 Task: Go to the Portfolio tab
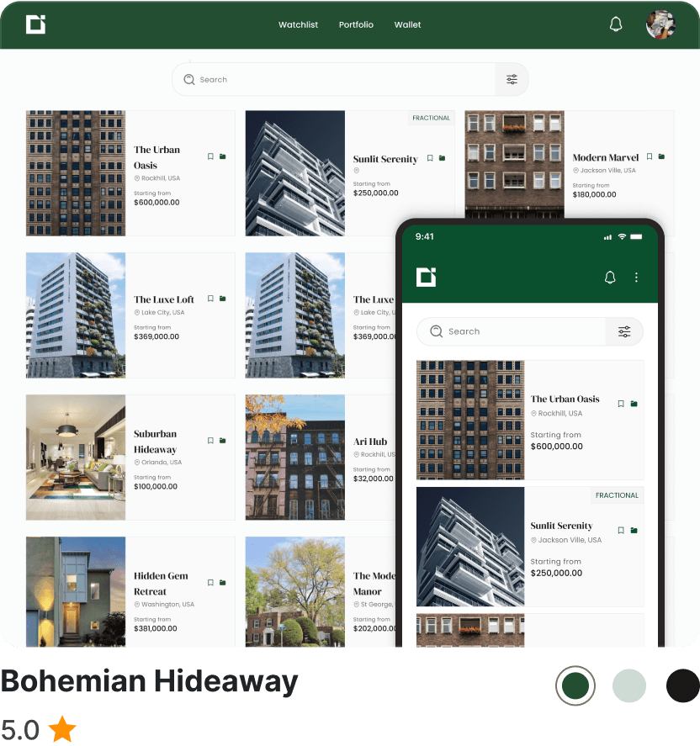tap(356, 25)
